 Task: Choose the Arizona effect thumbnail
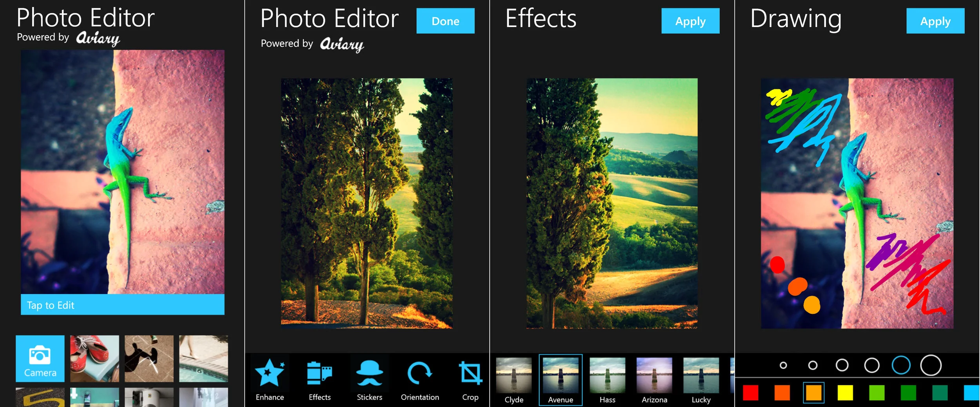coord(654,380)
